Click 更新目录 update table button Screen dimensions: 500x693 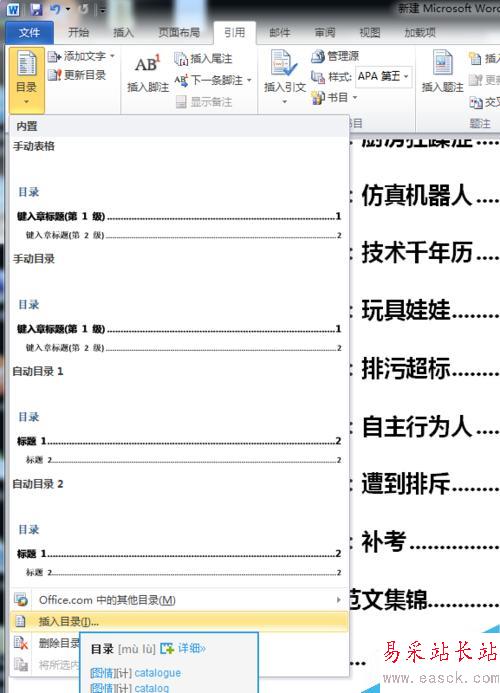(x=77, y=75)
